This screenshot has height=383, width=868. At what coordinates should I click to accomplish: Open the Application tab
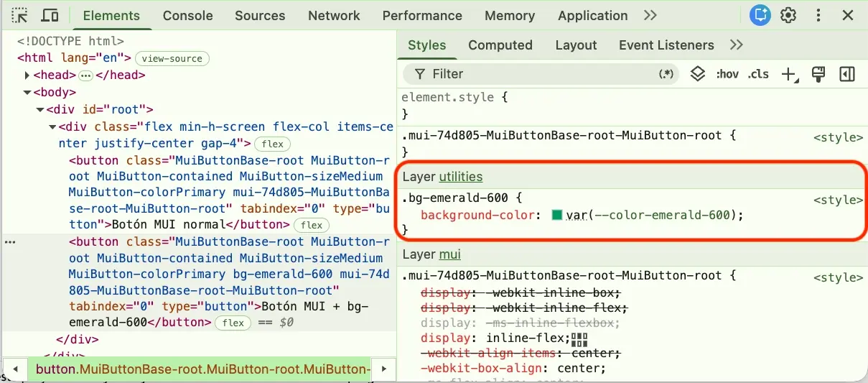pyautogui.click(x=592, y=15)
